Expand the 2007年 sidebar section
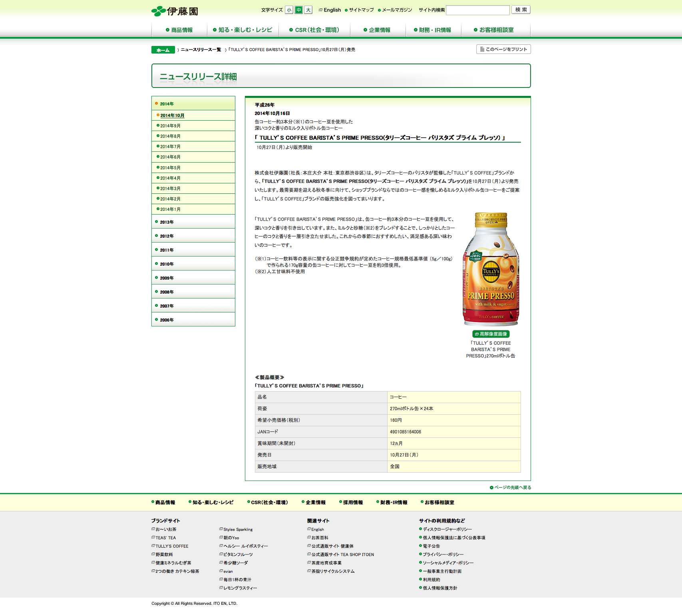682x616 pixels. [x=193, y=306]
